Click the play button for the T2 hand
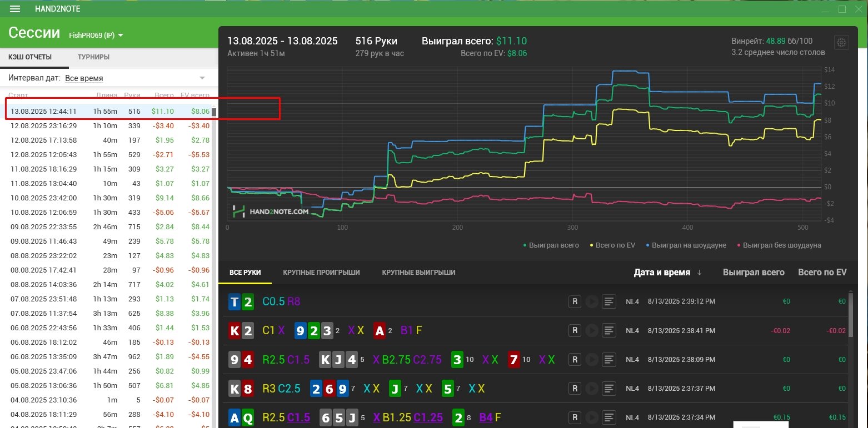 click(x=592, y=301)
